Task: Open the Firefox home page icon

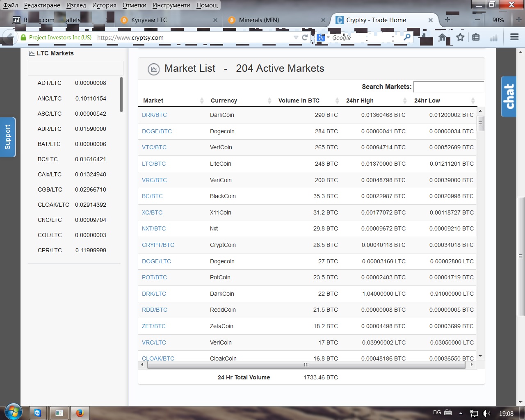Action: click(x=442, y=37)
